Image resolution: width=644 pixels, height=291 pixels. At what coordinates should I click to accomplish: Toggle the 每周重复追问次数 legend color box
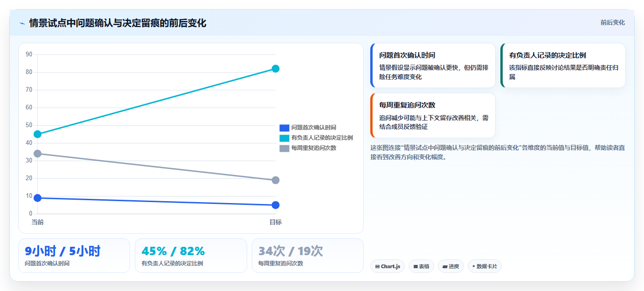(284, 148)
